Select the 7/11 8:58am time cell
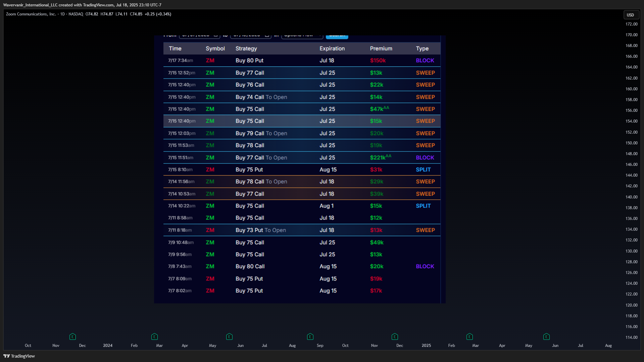644x362 pixels. (180, 218)
